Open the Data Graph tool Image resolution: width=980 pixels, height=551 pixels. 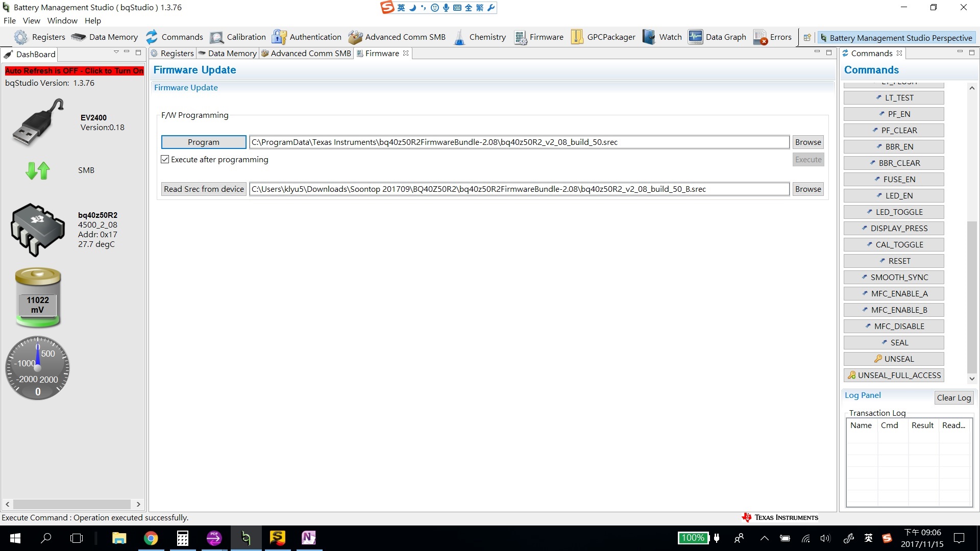click(x=717, y=37)
